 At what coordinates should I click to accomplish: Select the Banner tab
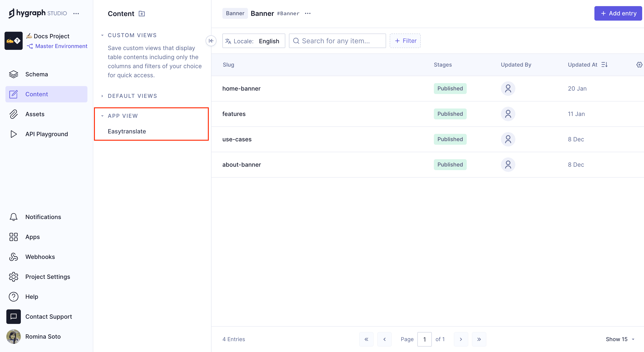(235, 13)
